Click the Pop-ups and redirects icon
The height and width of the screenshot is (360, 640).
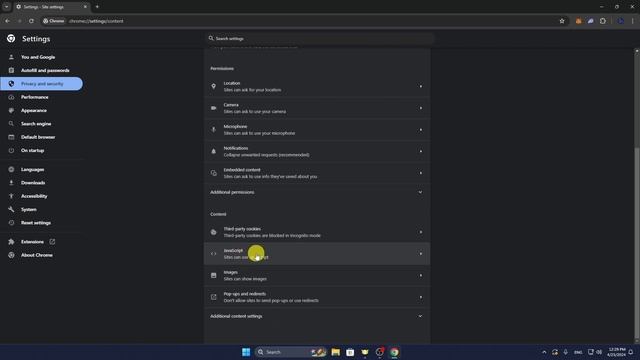point(213,297)
